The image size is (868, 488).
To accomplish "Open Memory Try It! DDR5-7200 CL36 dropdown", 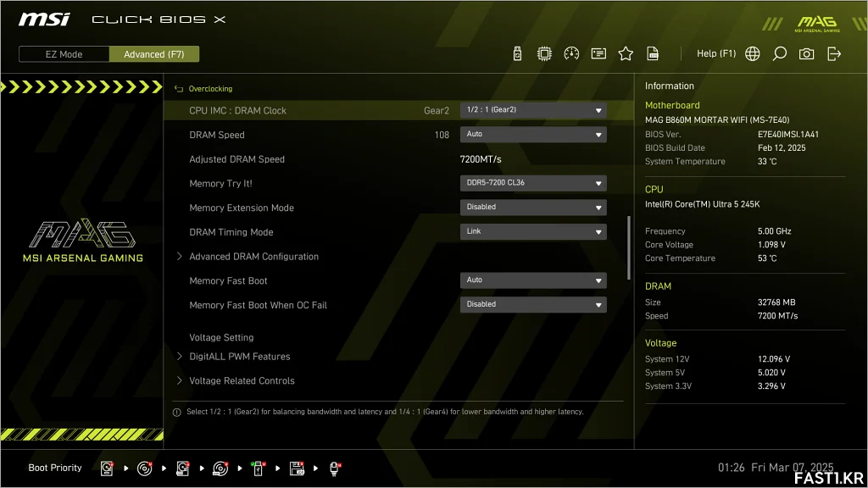I will [x=533, y=183].
